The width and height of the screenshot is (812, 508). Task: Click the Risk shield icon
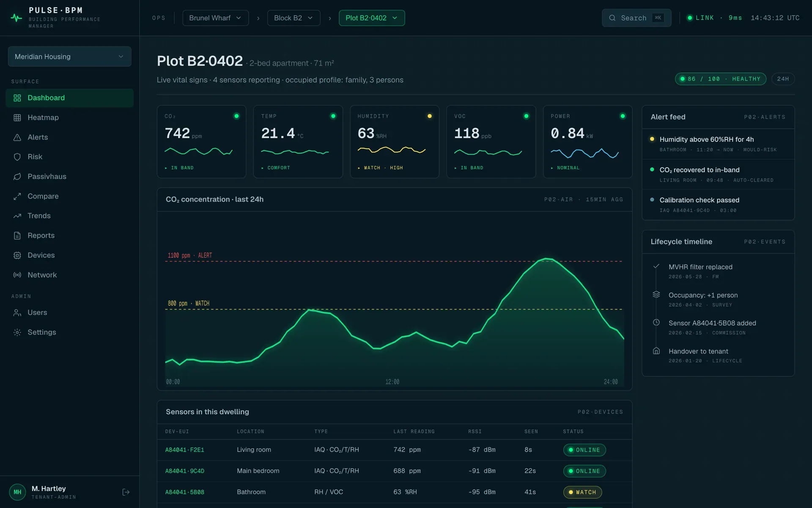point(17,157)
